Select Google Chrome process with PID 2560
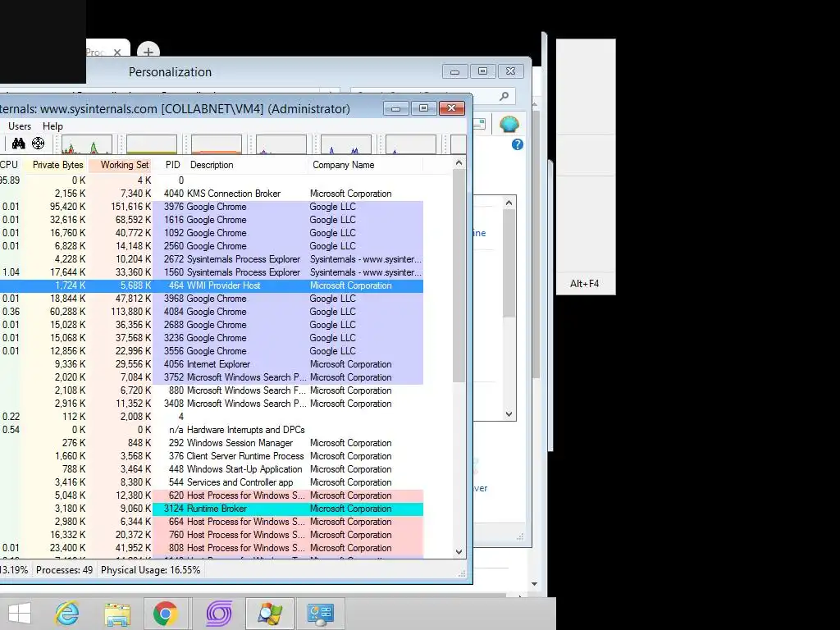This screenshot has width=840, height=630. click(212, 246)
